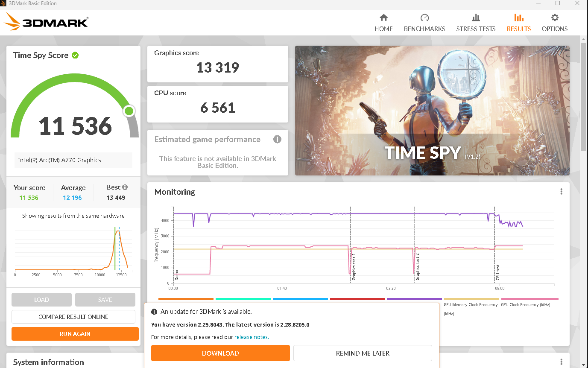Open the release notes link
The image size is (588, 368).
tap(251, 337)
